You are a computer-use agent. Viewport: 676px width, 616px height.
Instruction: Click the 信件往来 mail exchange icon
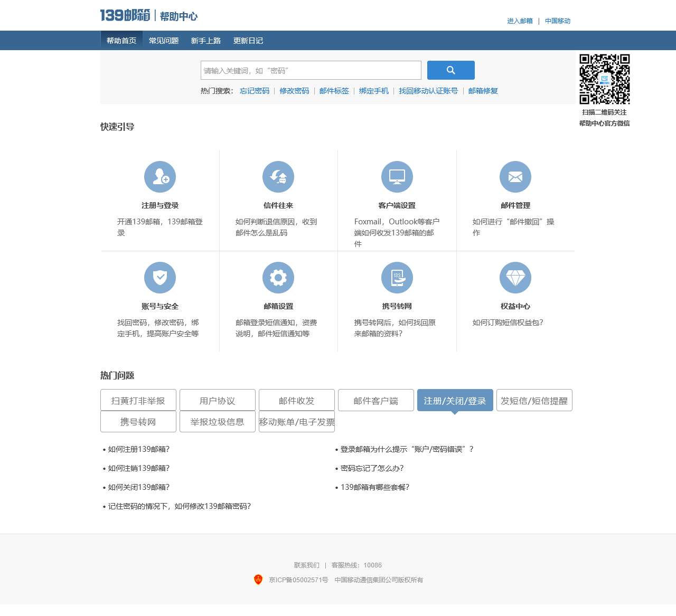tap(278, 177)
